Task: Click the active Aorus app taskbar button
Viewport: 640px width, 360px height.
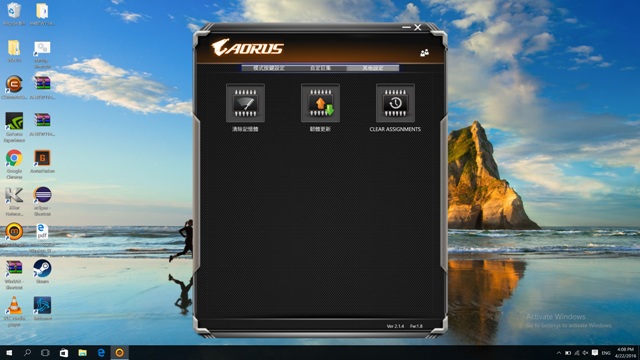Action: pyautogui.click(x=120, y=353)
